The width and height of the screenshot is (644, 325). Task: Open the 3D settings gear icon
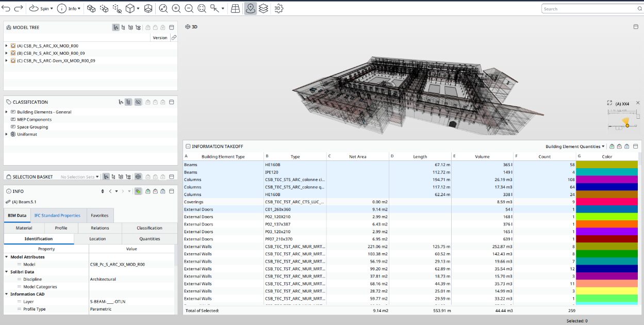[x=278, y=9]
